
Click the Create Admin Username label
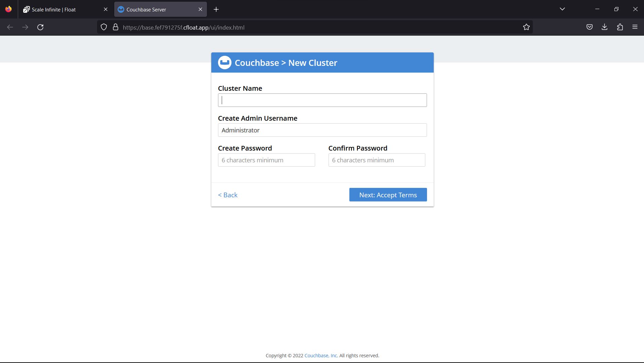(x=257, y=118)
